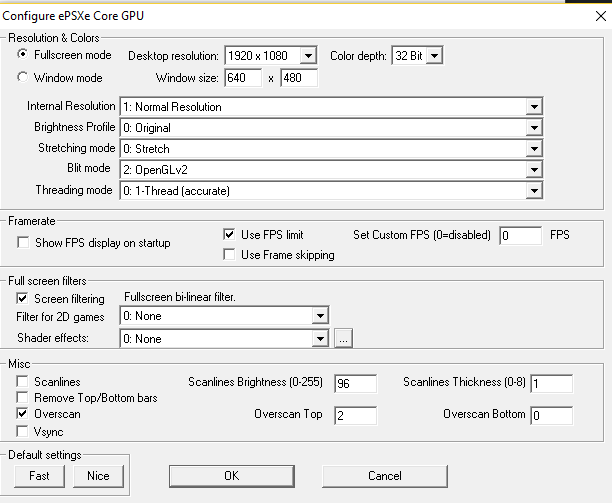Enable the Vsync checkbox
The width and height of the screenshot is (612, 503).
pyautogui.click(x=22, y=432)
